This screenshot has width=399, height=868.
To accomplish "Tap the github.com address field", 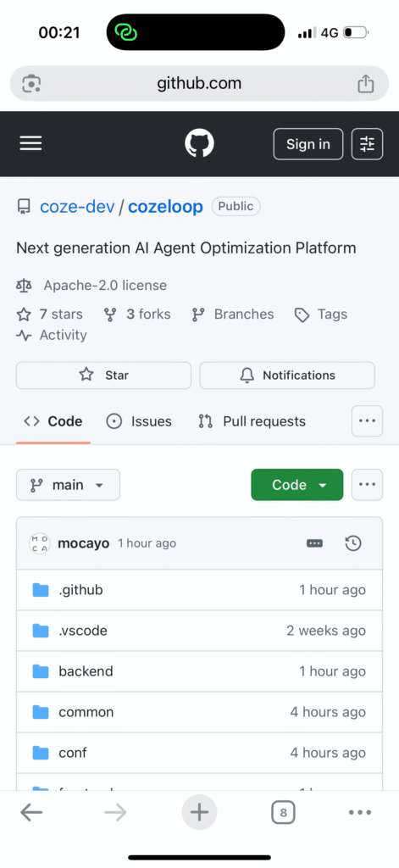I will (x=199, y=84).
